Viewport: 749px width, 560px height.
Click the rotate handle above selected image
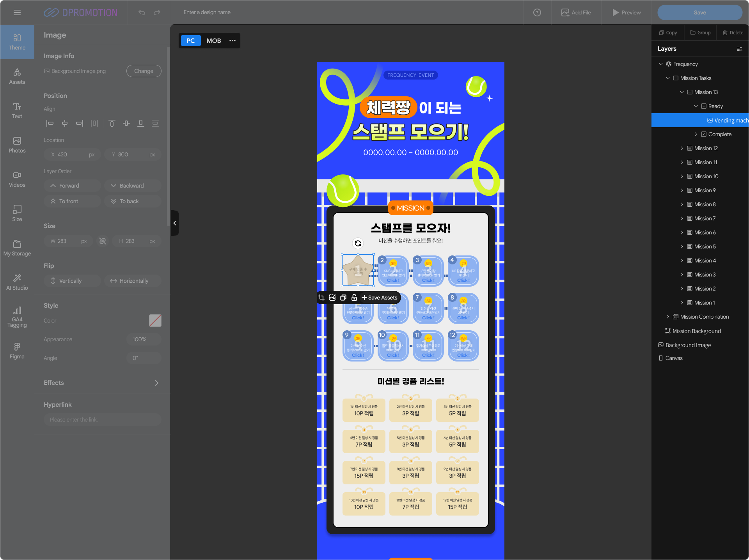click(358, 243)
